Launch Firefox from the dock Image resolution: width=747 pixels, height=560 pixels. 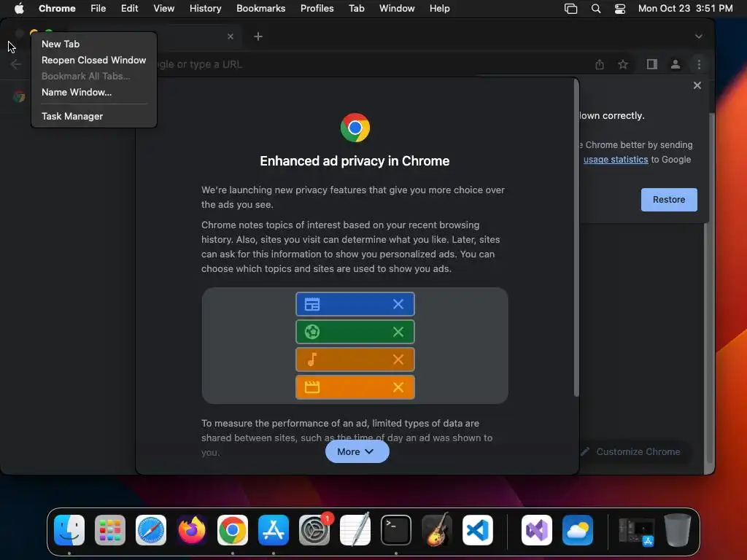click(192, 530)
